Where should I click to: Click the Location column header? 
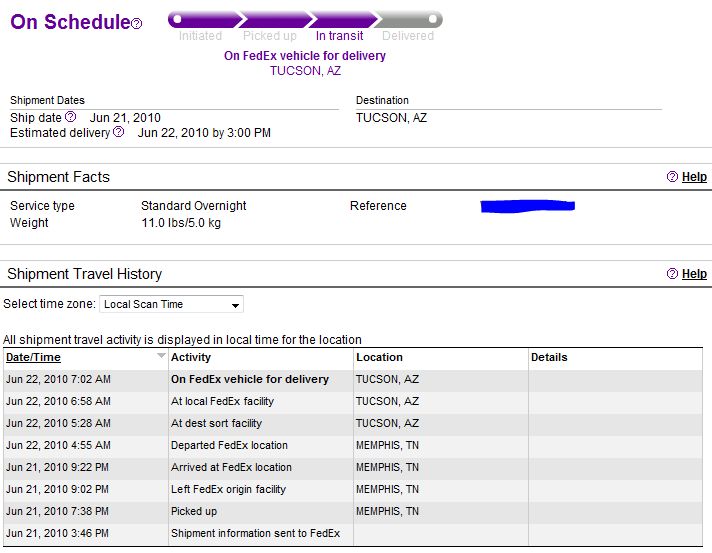[379, 357]
